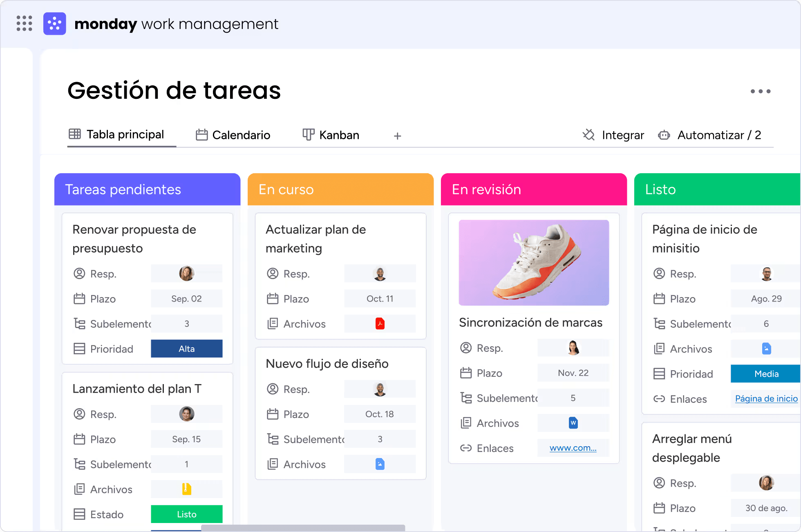Click avatar on Nuevo flujo de diseño
This screenshot has height=532, width=801.
[x=380, y=389]
